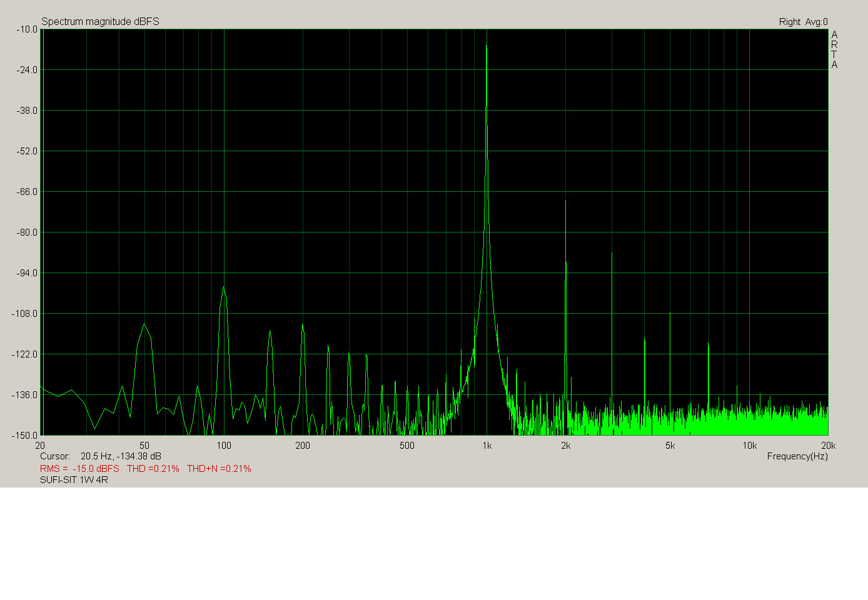
Task: Click the 10k frequency axis label
Action: pyautogui.click(x=750, y=446)
